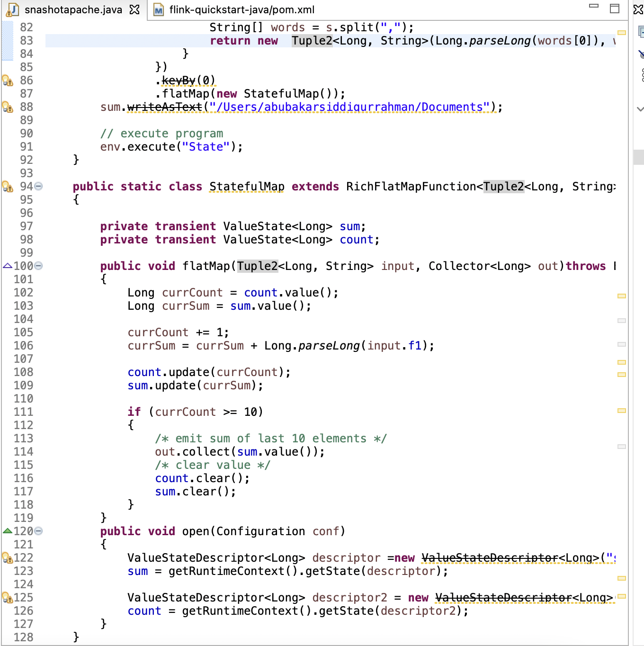
Task: Click the warning marker on line 86
Action: coord(8,81)
